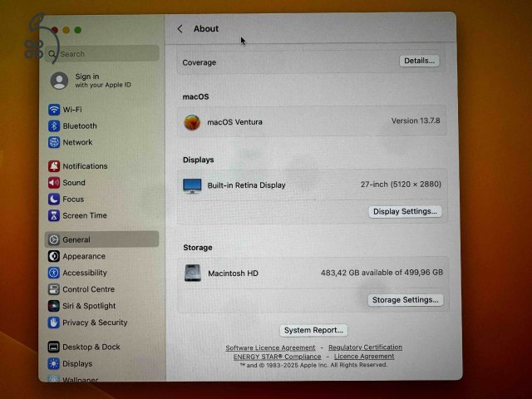Open Bluetooth settings icon
Screen dimensions: 532x399
click(54, 126)
